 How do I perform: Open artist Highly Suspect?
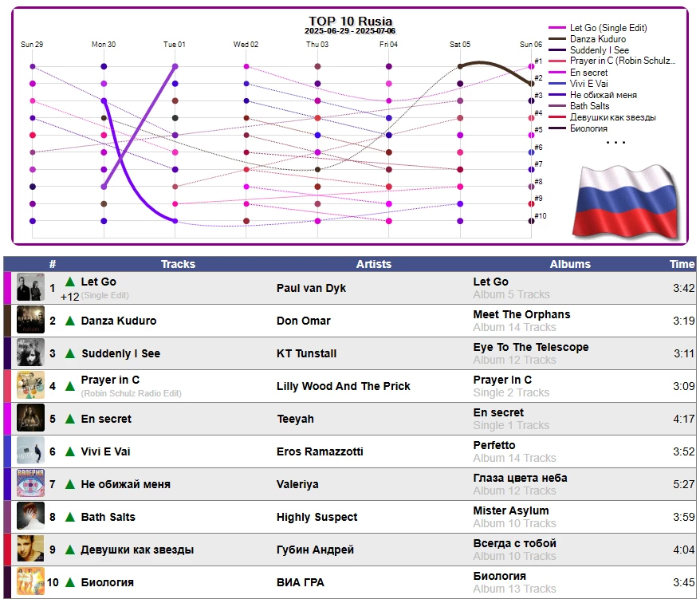(317, 517)
